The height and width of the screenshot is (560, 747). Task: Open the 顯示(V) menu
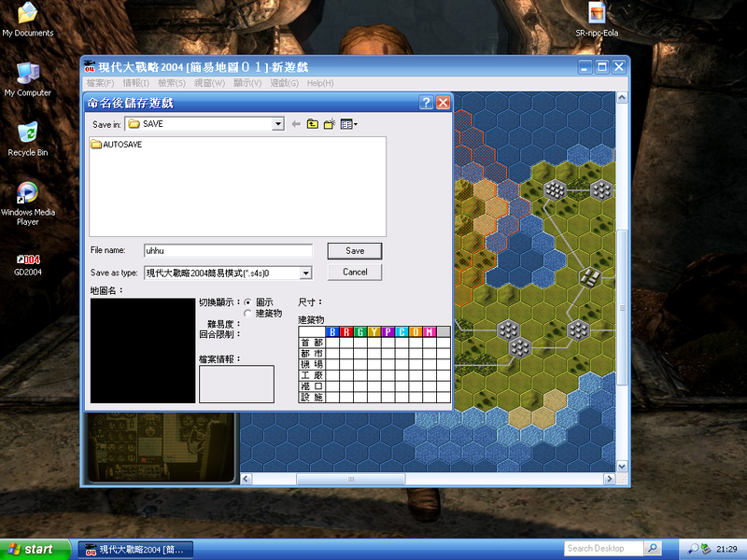247,83
